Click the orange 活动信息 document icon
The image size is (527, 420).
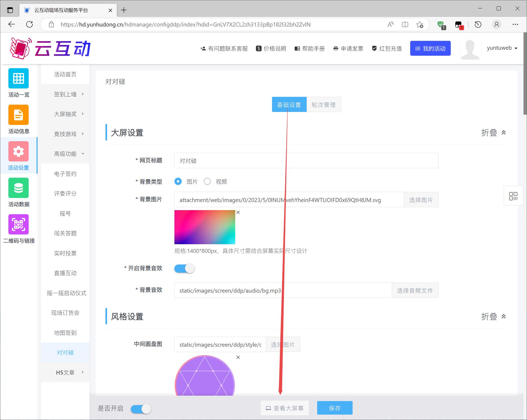[x=18, y=115]
